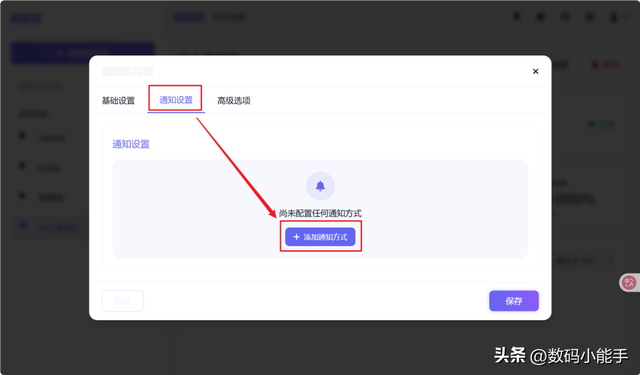The image size is (640, 375).
Task: Click the floating translate icon at right edge
Action: point(629,282)
